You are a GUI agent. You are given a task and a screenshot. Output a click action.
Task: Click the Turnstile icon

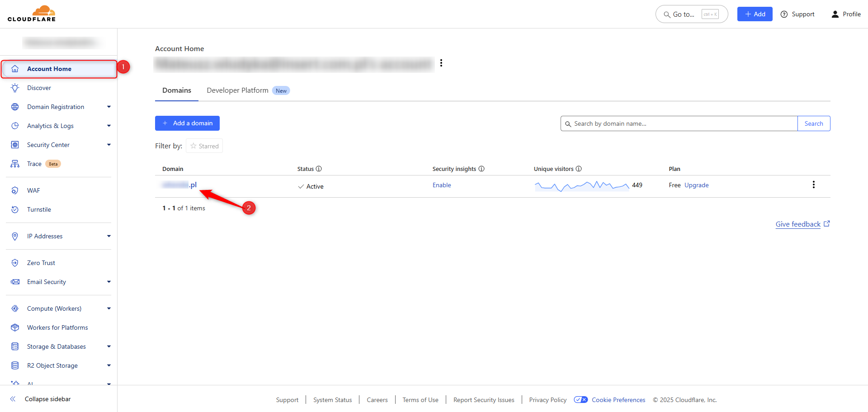coord(15,209)
